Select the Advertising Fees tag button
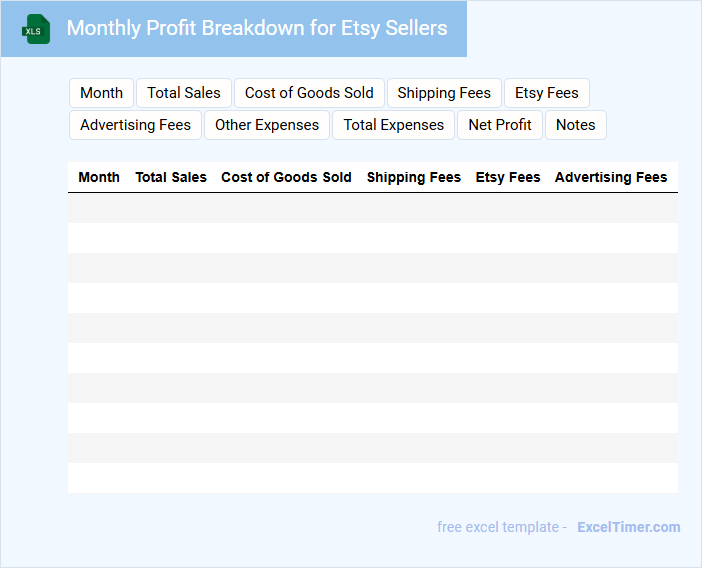702x568 pixels. [x=136, y=125]
